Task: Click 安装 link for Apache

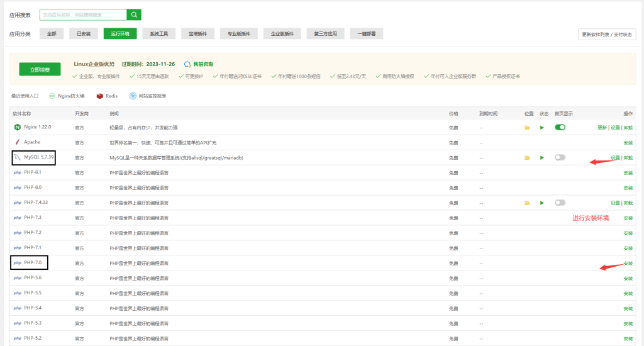Action: pyautogui.click(x=628, y=143)
